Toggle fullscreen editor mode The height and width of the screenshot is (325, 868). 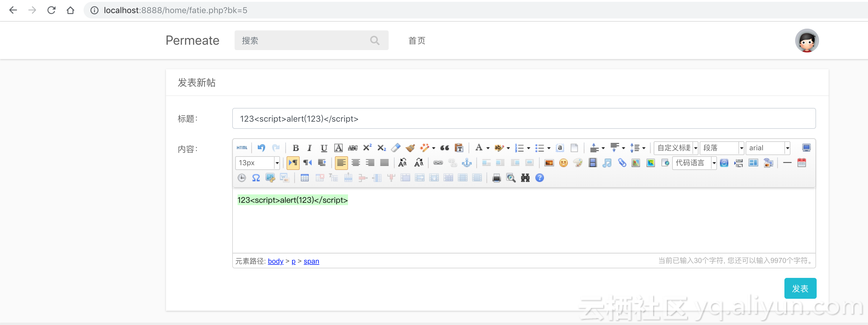[x=806, y=148]
